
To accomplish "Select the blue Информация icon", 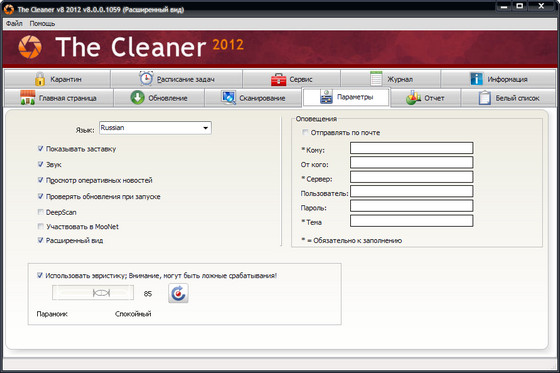I will 476,79.
